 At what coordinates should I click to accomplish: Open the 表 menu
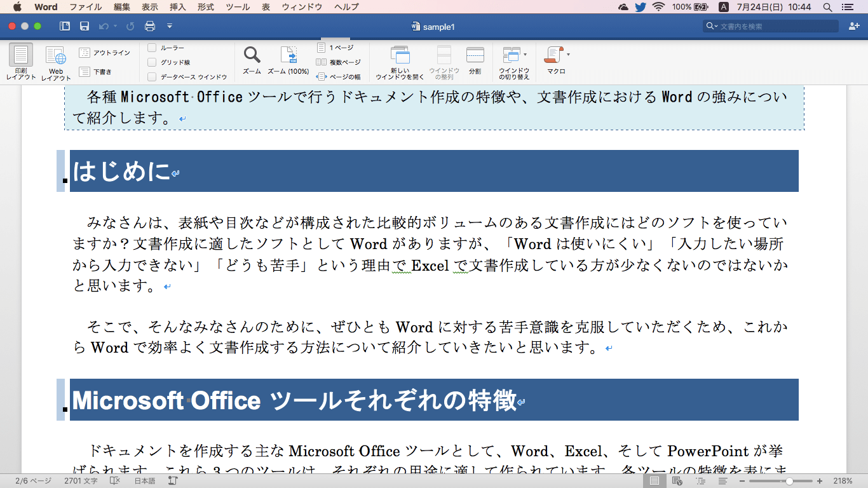[266, 7]
